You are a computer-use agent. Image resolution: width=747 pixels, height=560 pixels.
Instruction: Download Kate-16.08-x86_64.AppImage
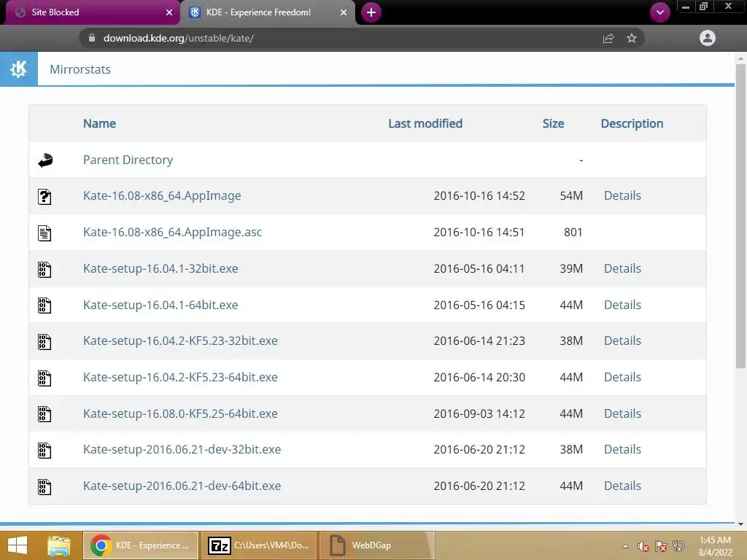(x=162, y=196)
